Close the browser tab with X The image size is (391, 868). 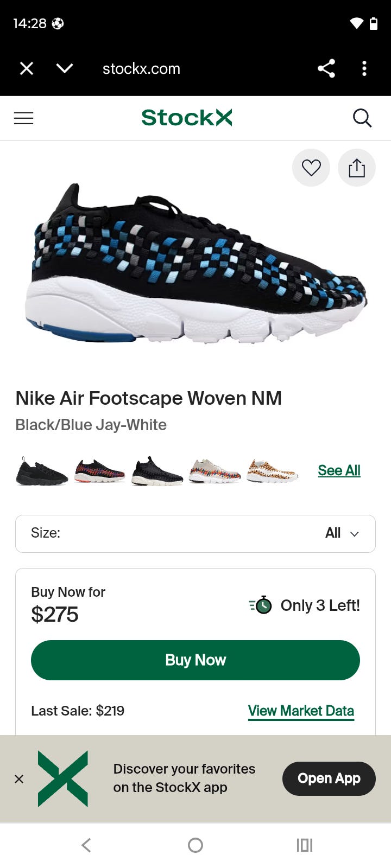pyautogui.click(x=27, y=68)
